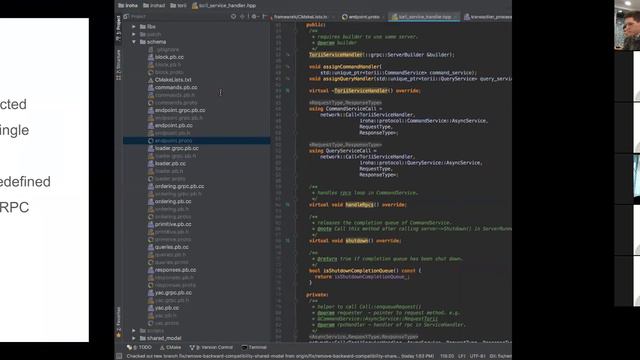The image size is (640, 360).
Task: Click the torii breadcrumb
Action: [x=178, y=6]
